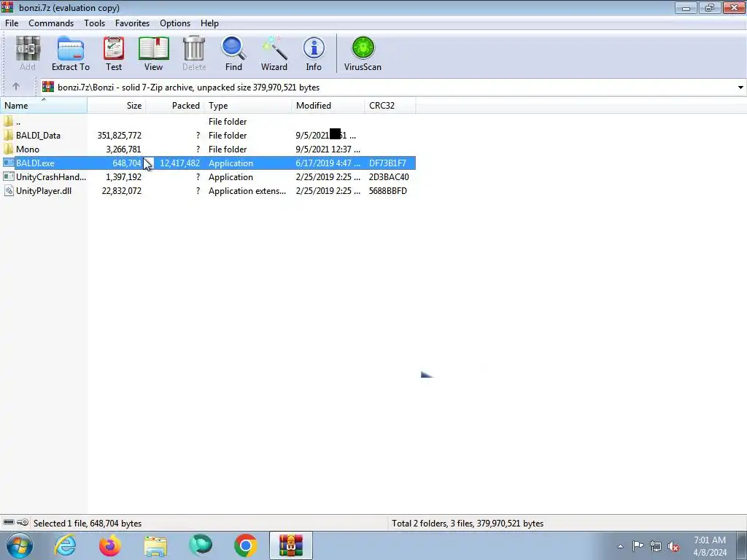The width and height of the screenshot is (747, 560).
Task: Click the Show desktop strip beside the clock
Action: (x=742, y=545)
